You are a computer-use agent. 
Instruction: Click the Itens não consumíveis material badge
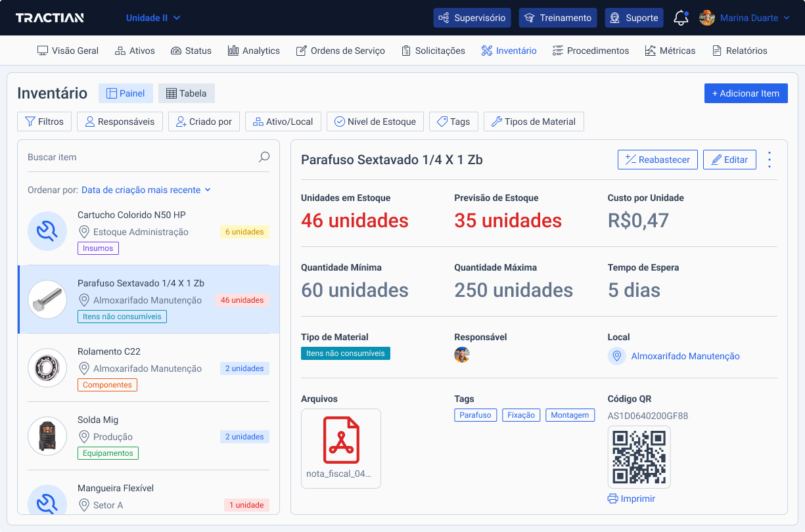coord(346,353)
